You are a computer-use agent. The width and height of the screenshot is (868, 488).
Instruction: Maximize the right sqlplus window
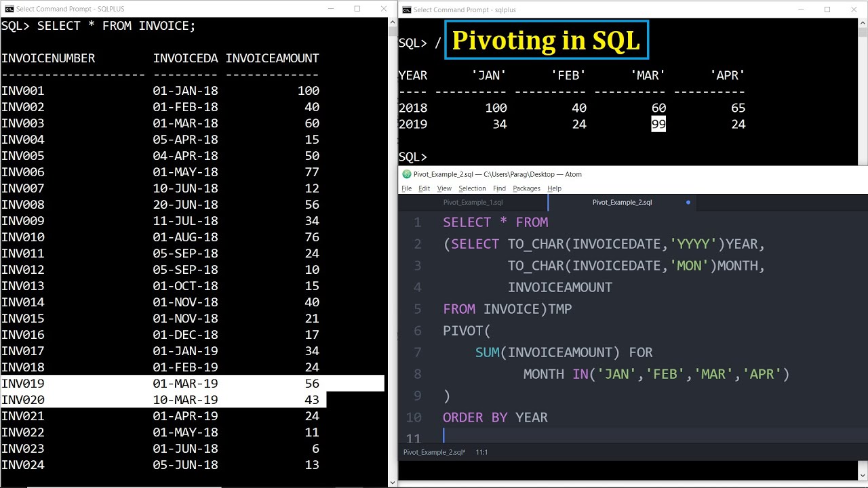827,9
